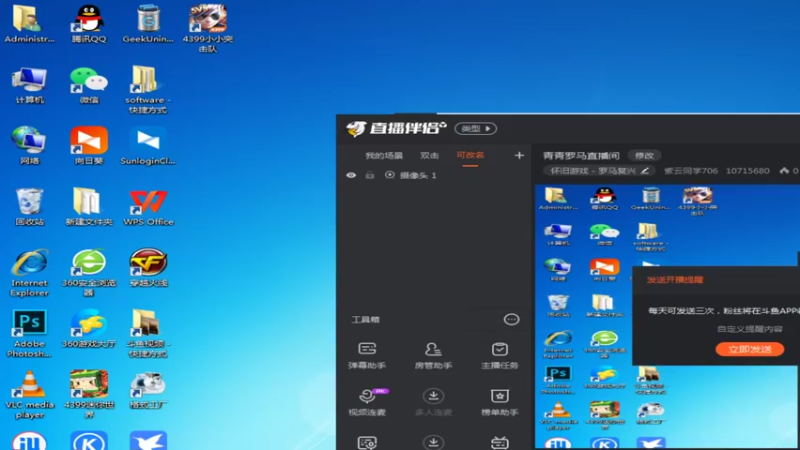Open software 快捷方式 folder on desktop
This screenshot has height=450, width=800.
(148, 89)
